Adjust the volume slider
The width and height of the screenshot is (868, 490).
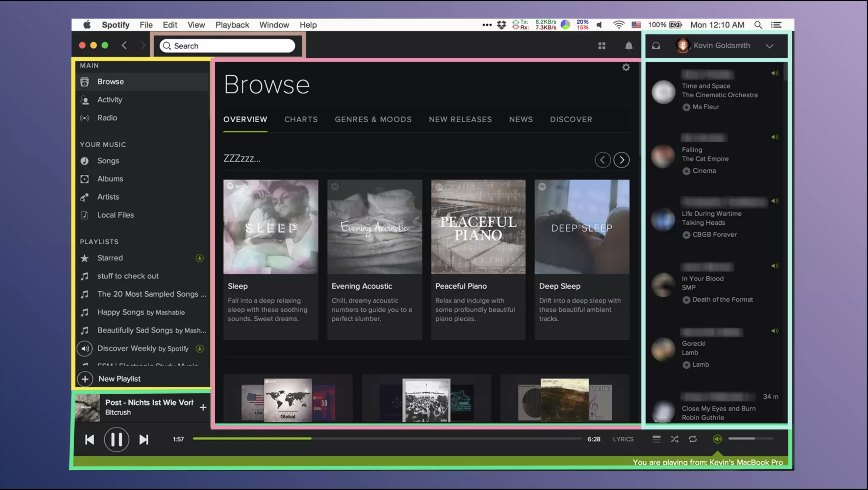pos(750,439)
